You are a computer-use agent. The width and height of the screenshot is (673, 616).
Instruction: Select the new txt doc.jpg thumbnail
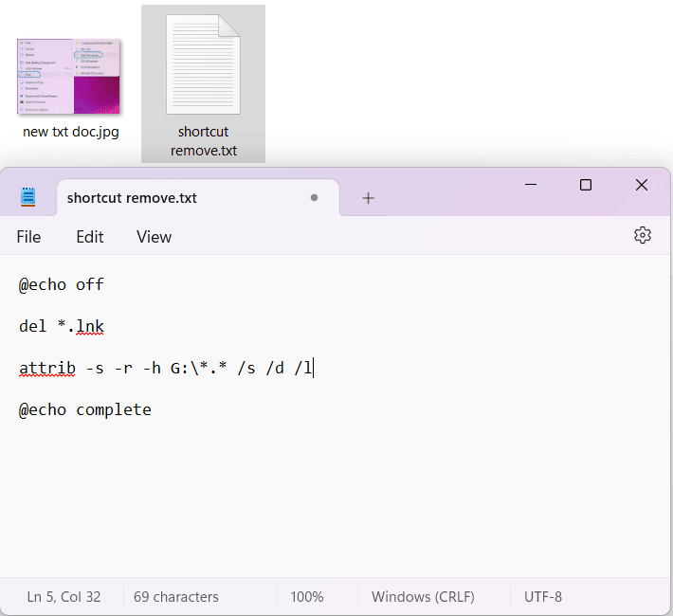(x=70, y=77)
